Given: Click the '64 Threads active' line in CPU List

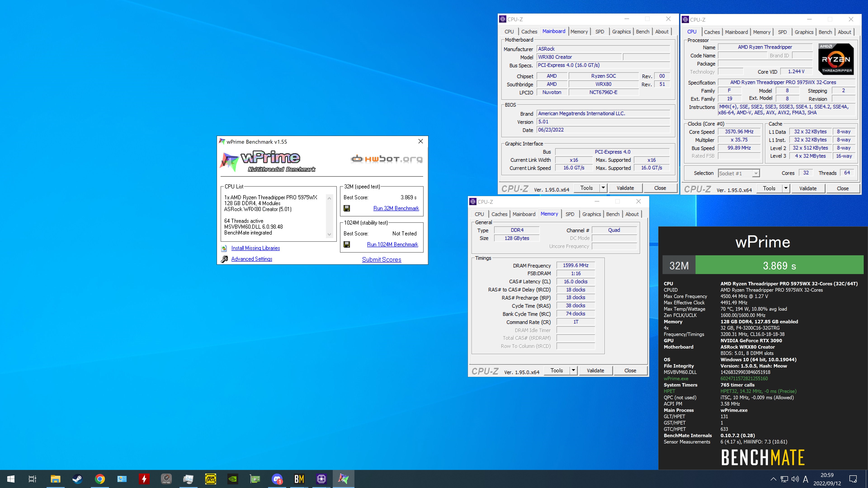Looking at the screenshot, I should point(244,221).
